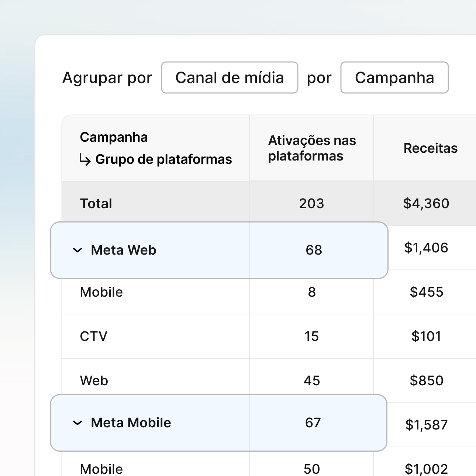Click the CTV platform row
The height and width of the screenshot is (476, 476).
[94, 337]
